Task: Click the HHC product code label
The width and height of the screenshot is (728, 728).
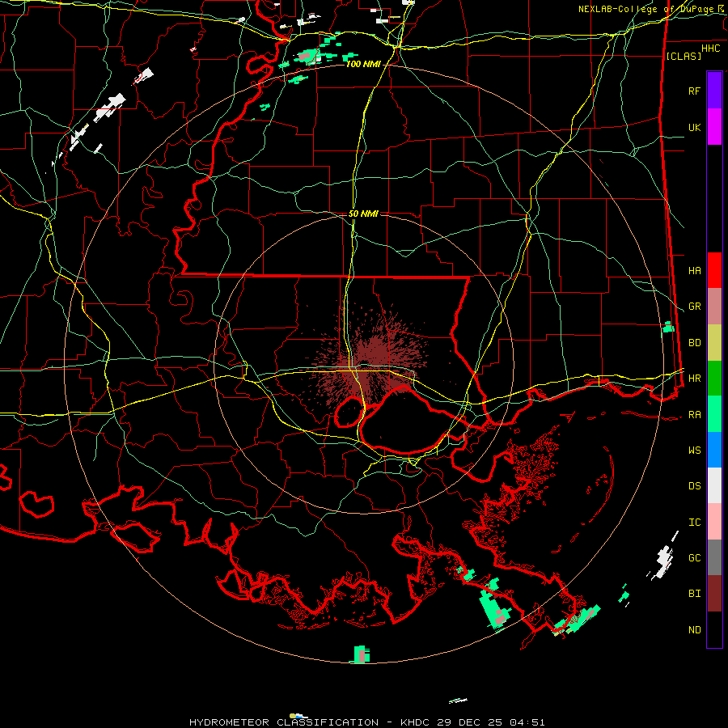Action: [x=710, y=49]
